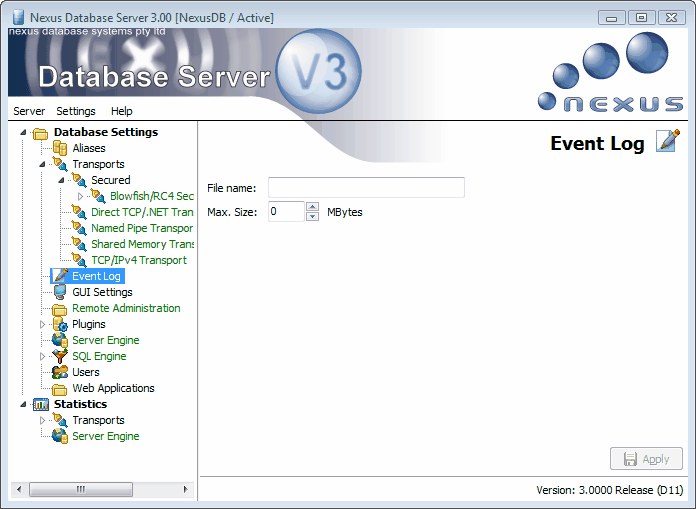The width and height of the screenshot is (696, 509).
Task: Click the tree horizontal scrollbar thumb
Action: pos(81,489)
